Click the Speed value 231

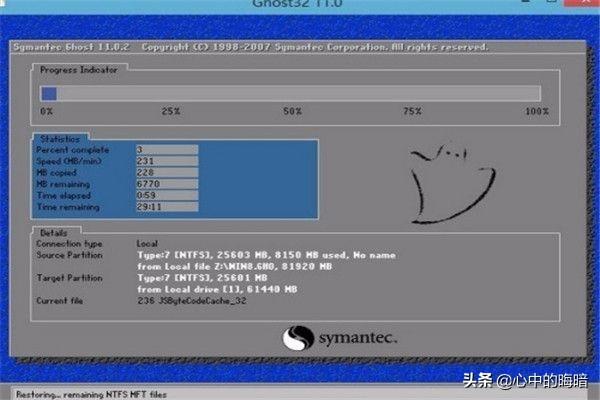coord(167,161)
